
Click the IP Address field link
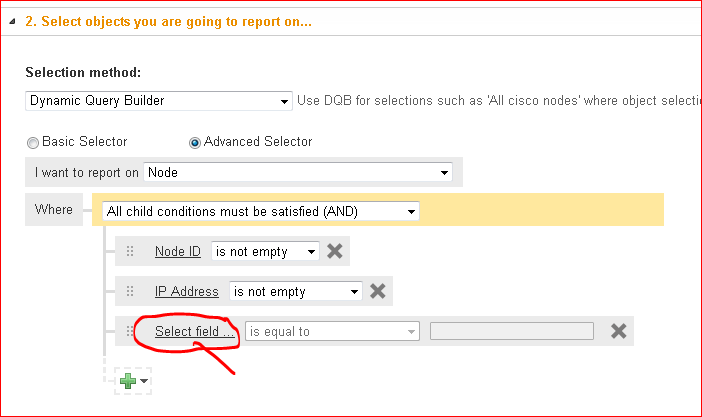point(187,292)
